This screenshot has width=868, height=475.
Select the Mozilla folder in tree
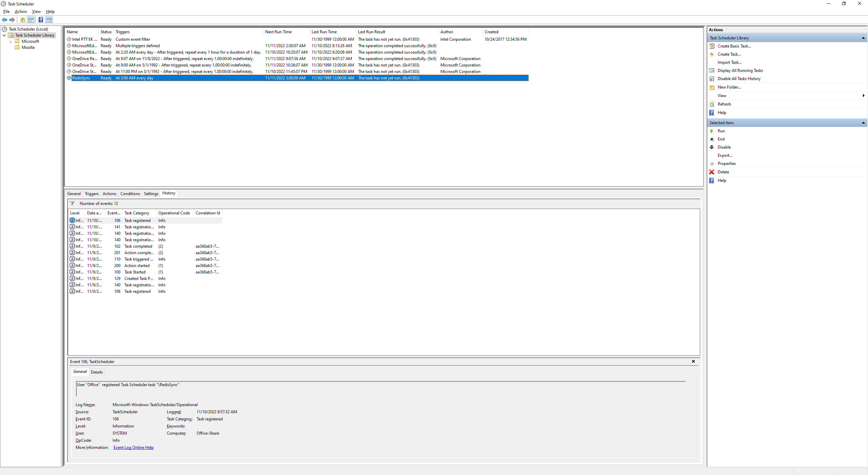[28, 47]
